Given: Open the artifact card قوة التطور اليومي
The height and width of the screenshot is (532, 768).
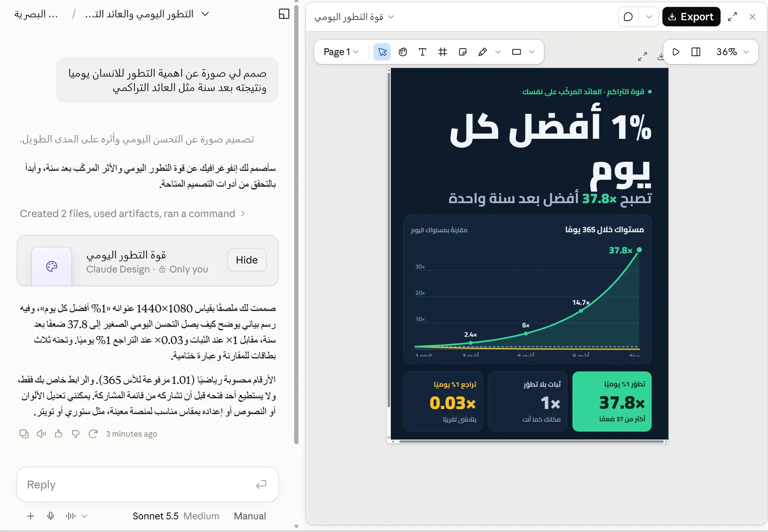Looking at the screenshot, I should [148, 261].
